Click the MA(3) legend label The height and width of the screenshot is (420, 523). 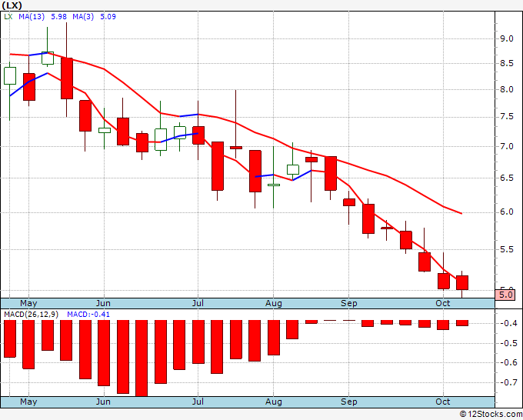click(x=83, y=17)
